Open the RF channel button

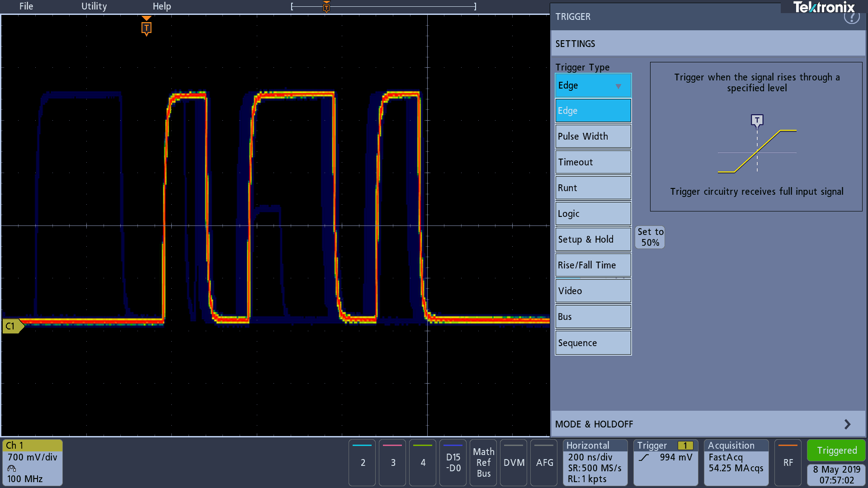pyautogui.click(x=788, y=462)
